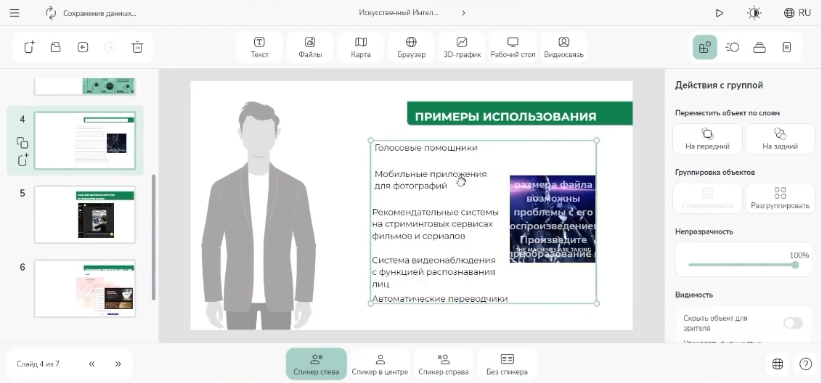Go to next slide with double chevron
821x383 pixels.
tap(118, 364)
